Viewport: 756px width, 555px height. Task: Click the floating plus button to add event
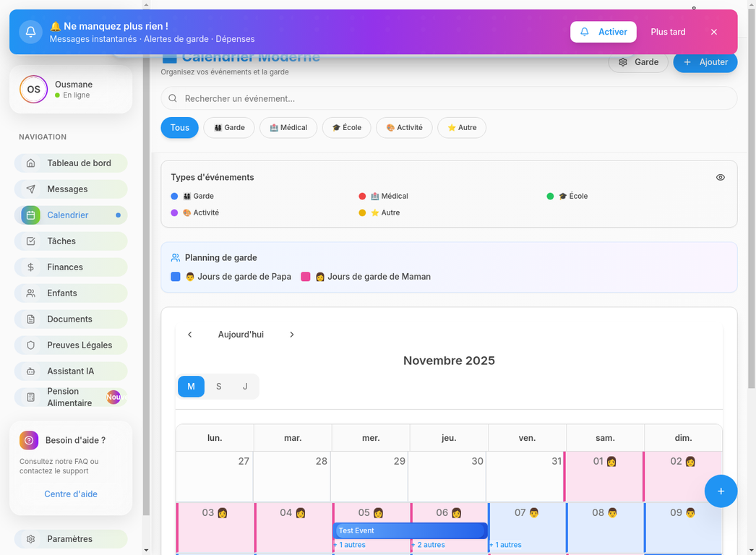[x=721, y=491]
